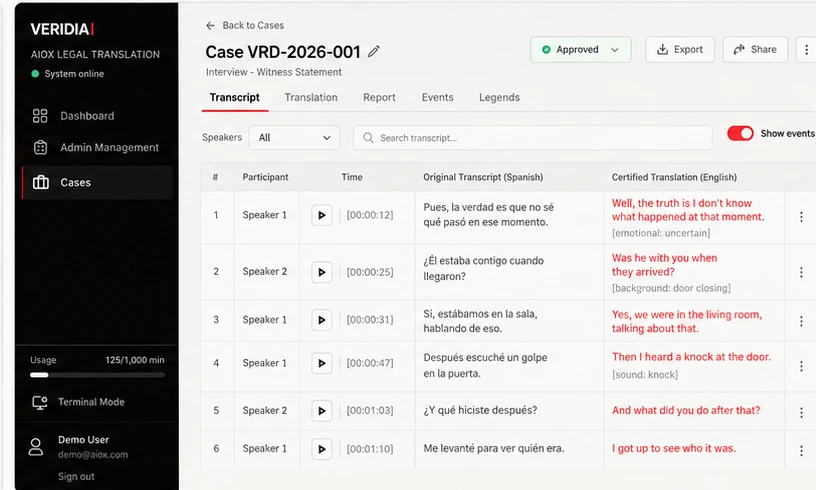Select 'Me levanté para ver quién era.' text
The width and height of the screenshot is (816, 490).
(x=494, y=448)
